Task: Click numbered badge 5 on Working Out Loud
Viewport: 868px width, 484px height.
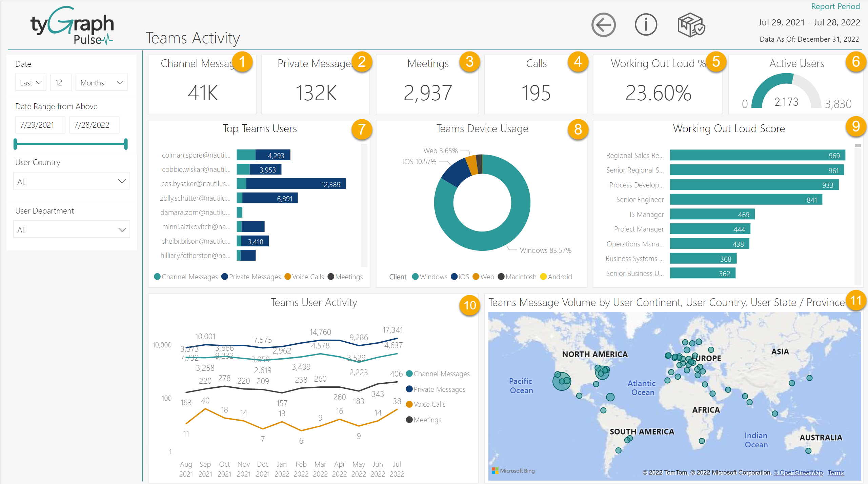Action: click(715, 62)
